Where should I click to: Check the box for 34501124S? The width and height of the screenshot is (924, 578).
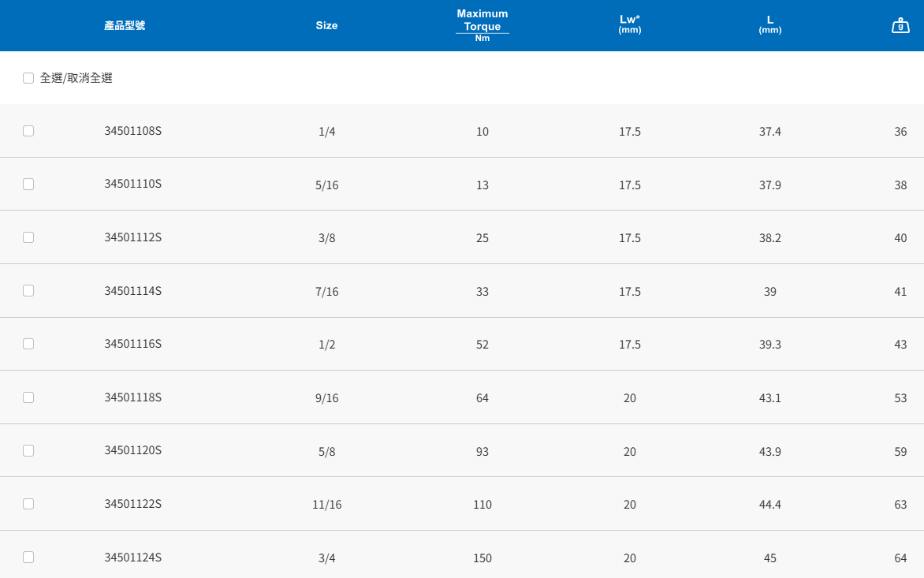pos(28,557)
